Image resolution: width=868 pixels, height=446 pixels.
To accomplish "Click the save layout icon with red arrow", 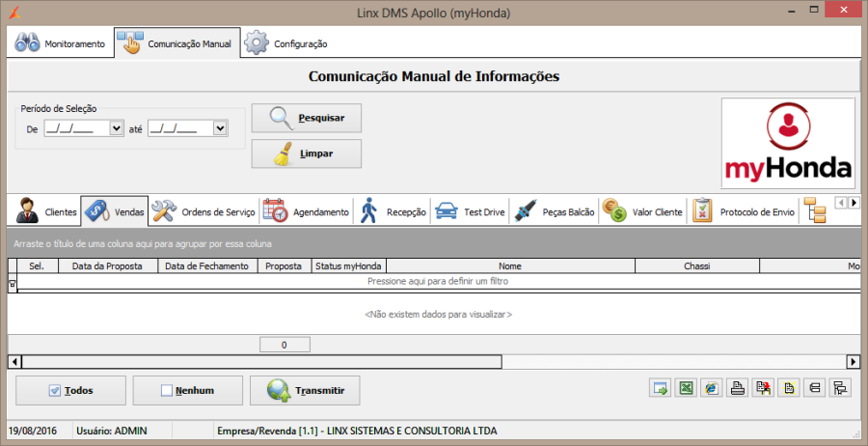I will pos(763,388).
